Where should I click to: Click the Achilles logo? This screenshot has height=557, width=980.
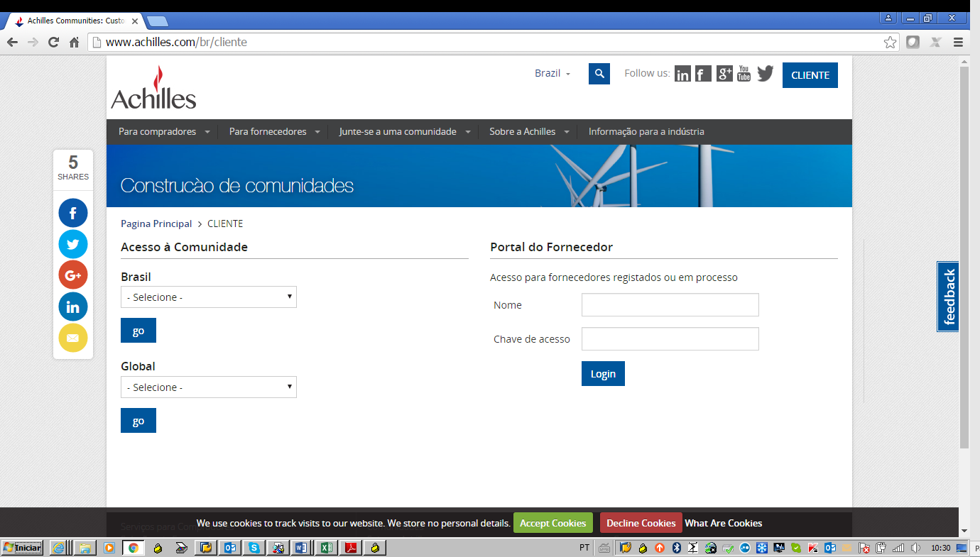point(153,87)
